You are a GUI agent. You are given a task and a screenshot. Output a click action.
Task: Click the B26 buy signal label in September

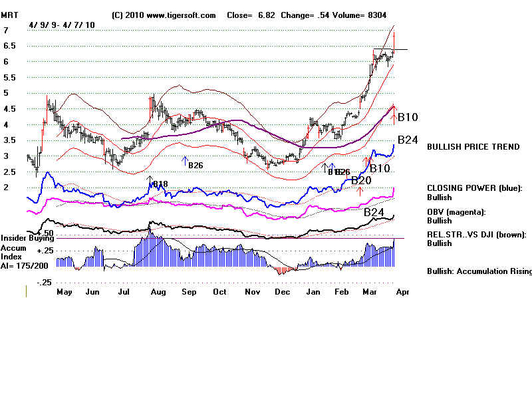[x=196, y=165]
